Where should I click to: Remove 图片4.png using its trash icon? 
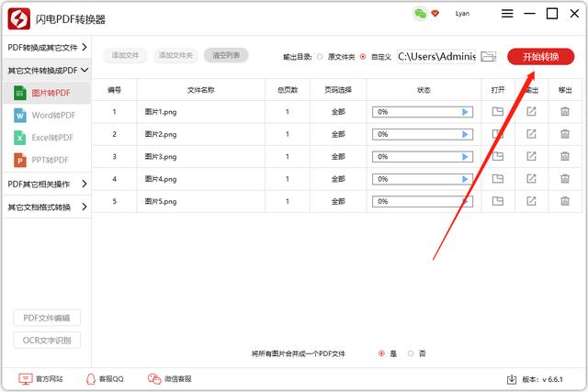tap(565, 179)
